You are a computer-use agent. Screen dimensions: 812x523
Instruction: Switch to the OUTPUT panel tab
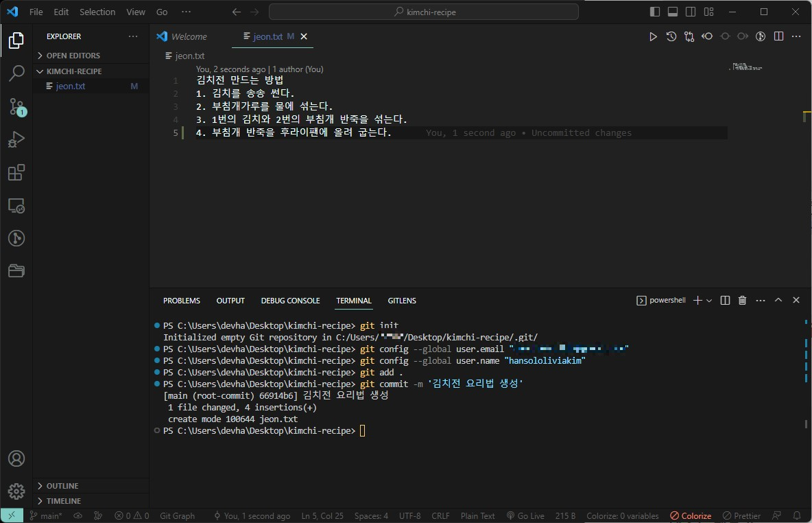[x=230, y=301]
